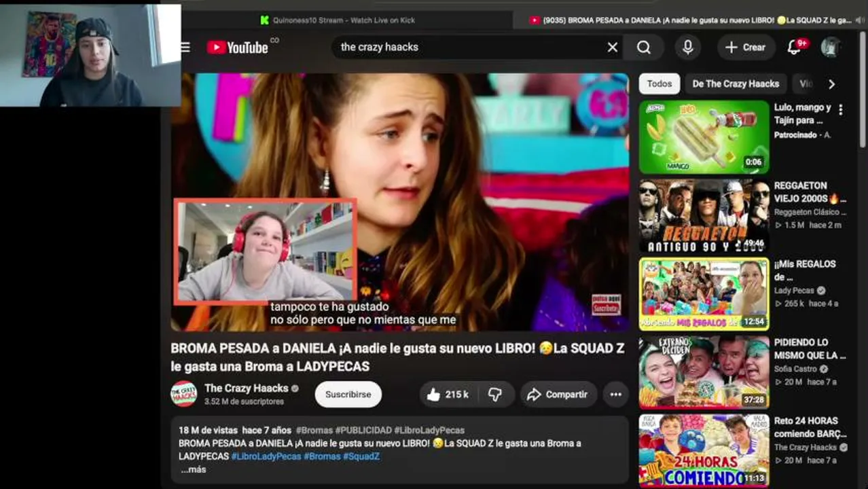
Task: Open the YouTube hamburger guide menu
Action: [x=185, y=47]
